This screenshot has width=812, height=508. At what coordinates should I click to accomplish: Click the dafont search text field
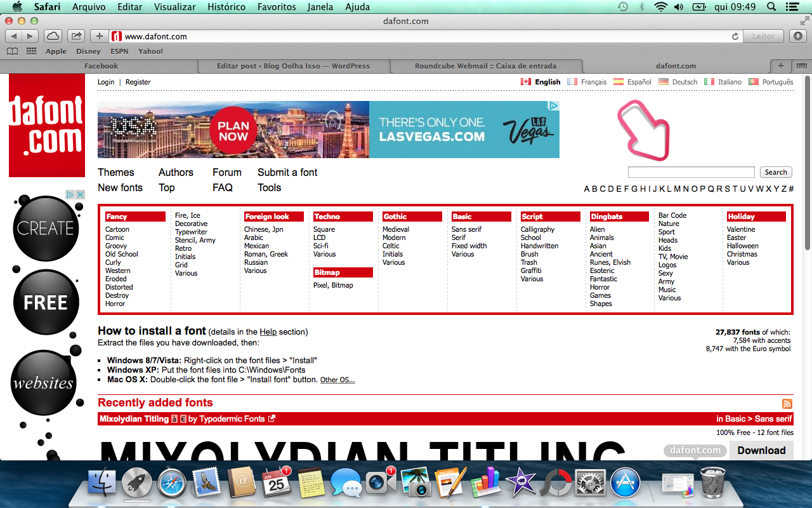pos(691,172)
